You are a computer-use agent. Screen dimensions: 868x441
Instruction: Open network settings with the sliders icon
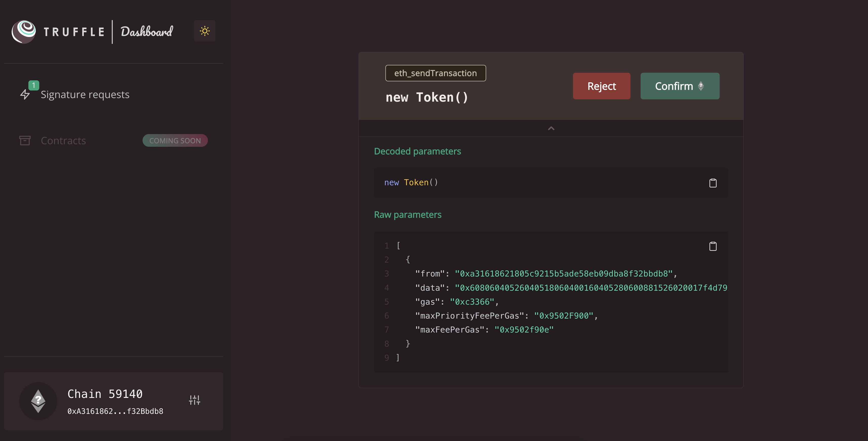click(x=194, y=400)
